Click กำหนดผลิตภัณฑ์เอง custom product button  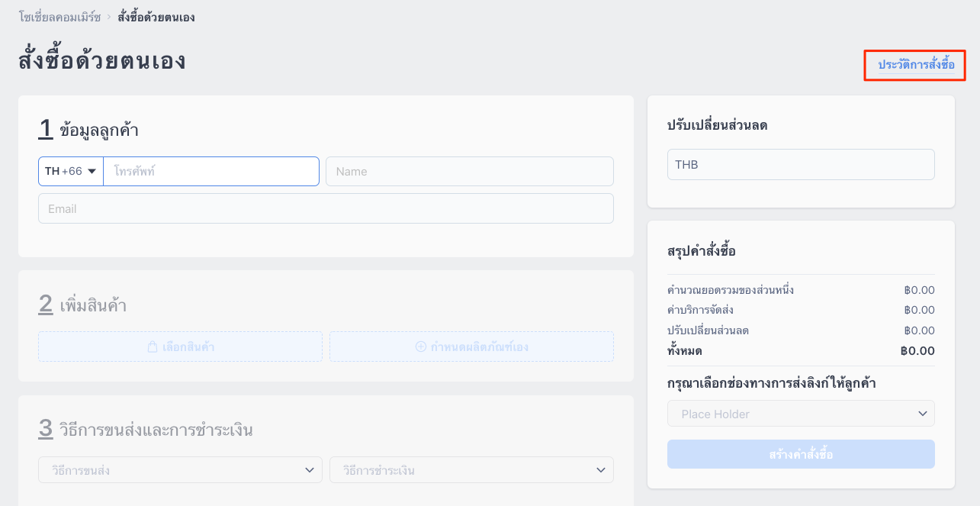[471, 346]
